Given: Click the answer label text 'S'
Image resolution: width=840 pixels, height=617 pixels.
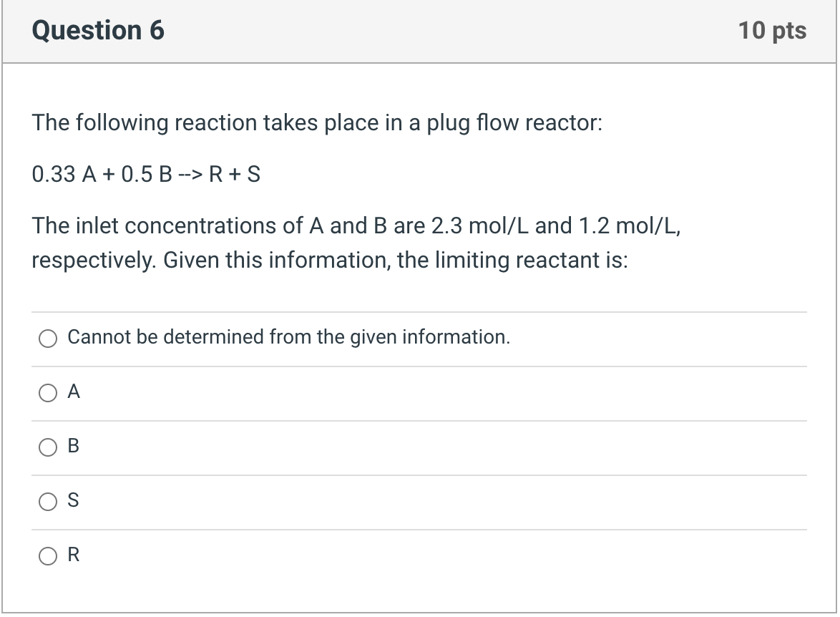Looking at the screenshot, I should [x=72, y=501].
